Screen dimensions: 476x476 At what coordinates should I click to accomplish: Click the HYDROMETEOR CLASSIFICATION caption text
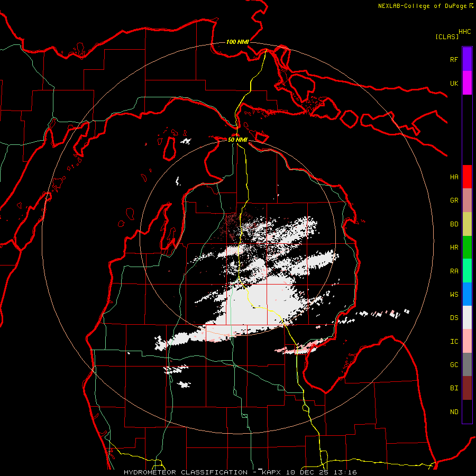click(186, 472)
